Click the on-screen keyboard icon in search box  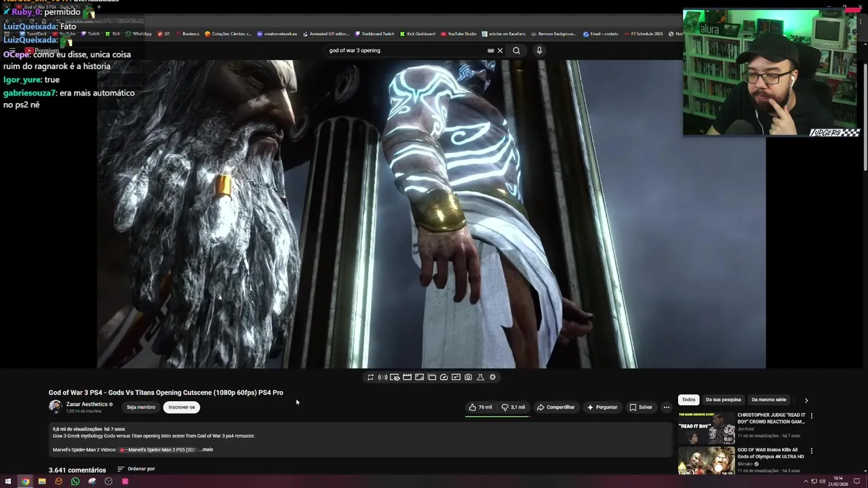click(490, 50)
